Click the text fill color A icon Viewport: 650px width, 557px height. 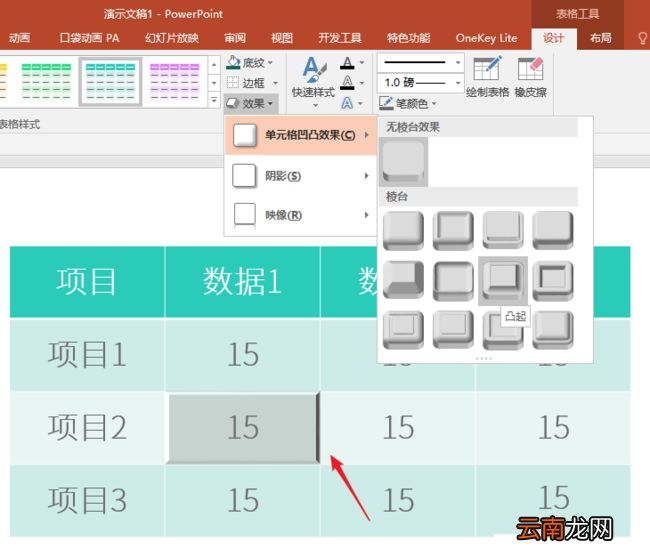[x=347, y=63]
